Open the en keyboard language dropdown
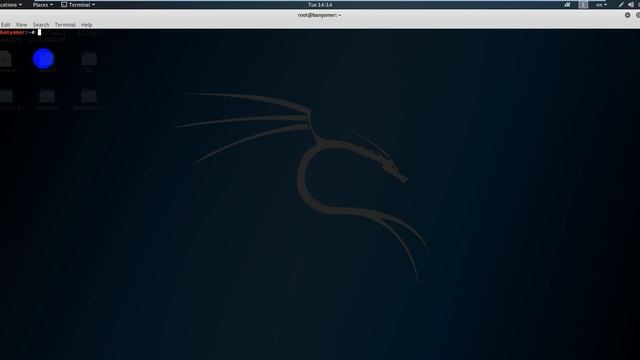640x360 pixels. tap(601, 5)
